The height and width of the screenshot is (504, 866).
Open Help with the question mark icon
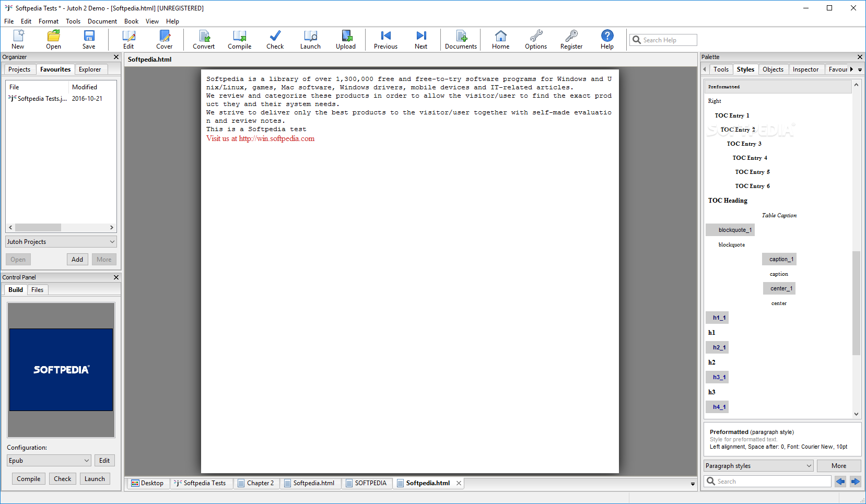tap(607, 40)
